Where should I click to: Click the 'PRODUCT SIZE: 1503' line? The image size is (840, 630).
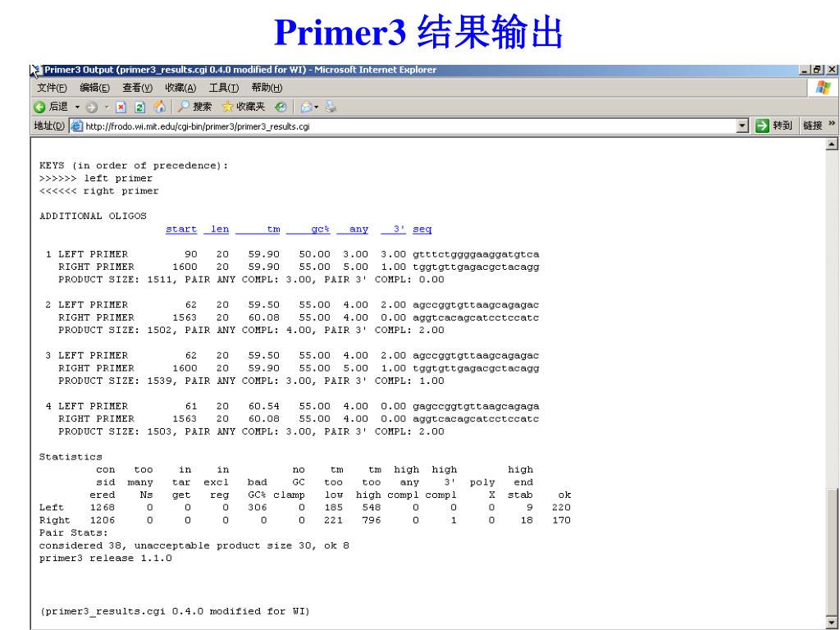coord(251,431)
